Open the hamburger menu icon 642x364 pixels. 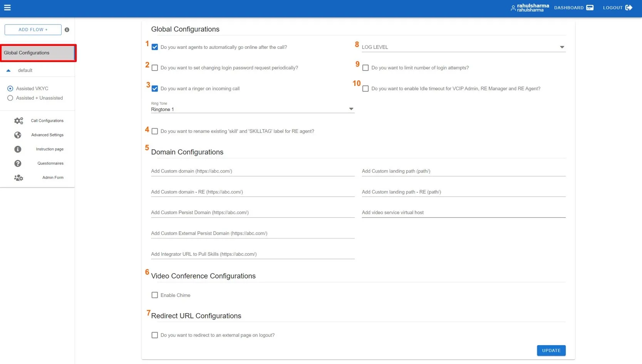tap(7, 8)
